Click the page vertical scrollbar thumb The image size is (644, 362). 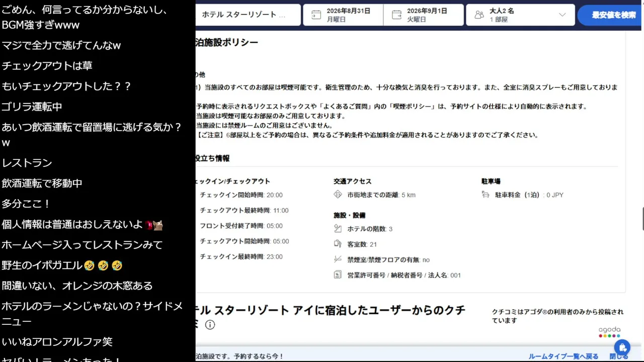(x=642, y=218)
